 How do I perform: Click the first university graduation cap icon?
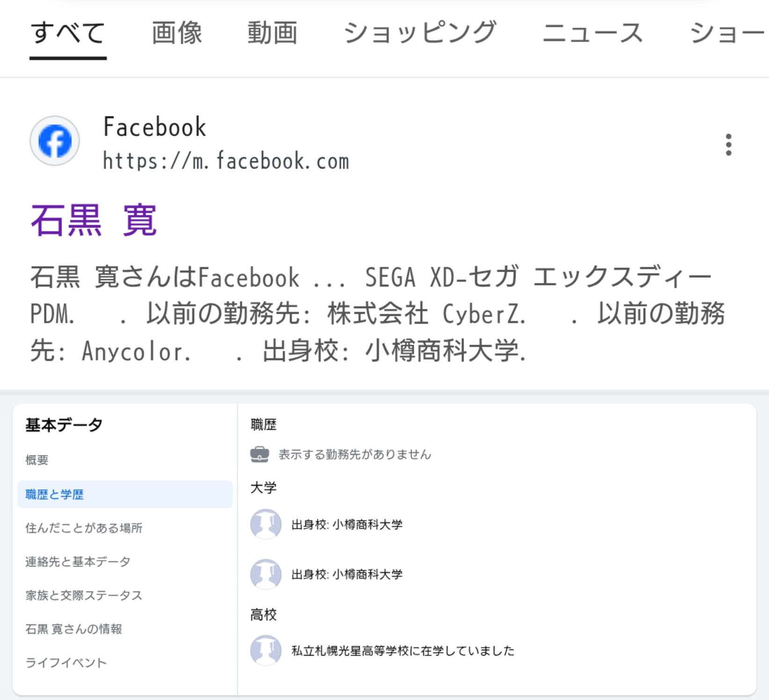tap(266, 524)
